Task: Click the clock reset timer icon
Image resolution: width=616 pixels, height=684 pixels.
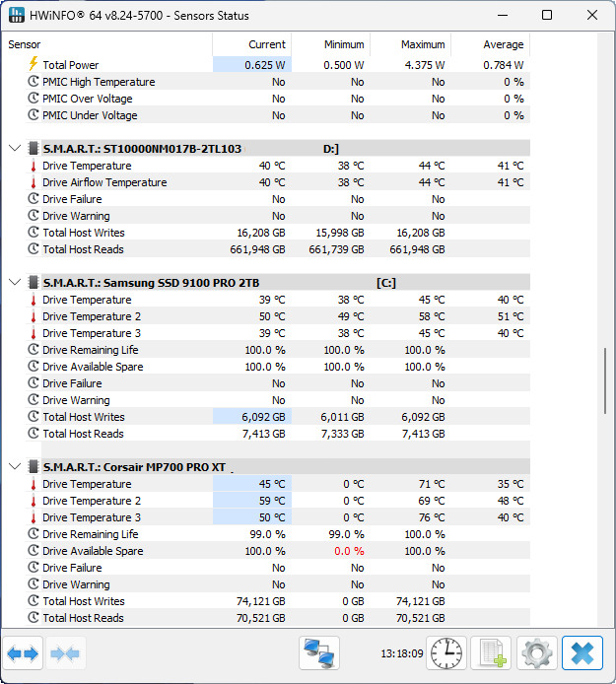Action: (x=446, y=653)
